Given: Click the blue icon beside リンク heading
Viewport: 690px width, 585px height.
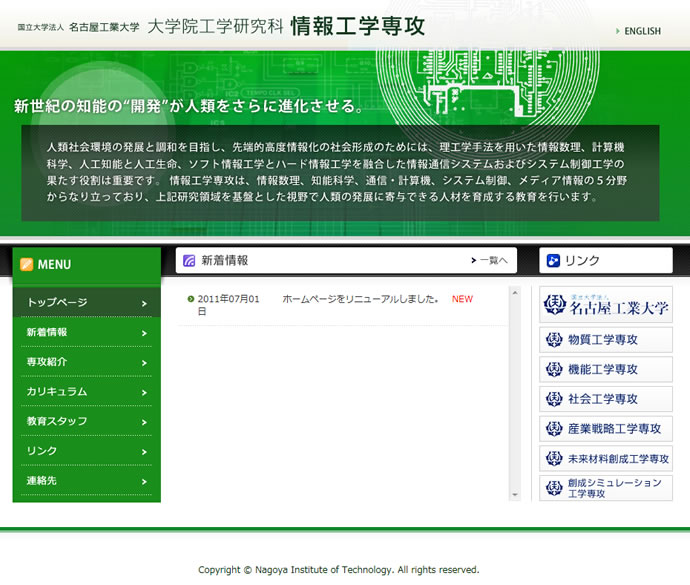Looking at the screenshot, I should point(553,261).
